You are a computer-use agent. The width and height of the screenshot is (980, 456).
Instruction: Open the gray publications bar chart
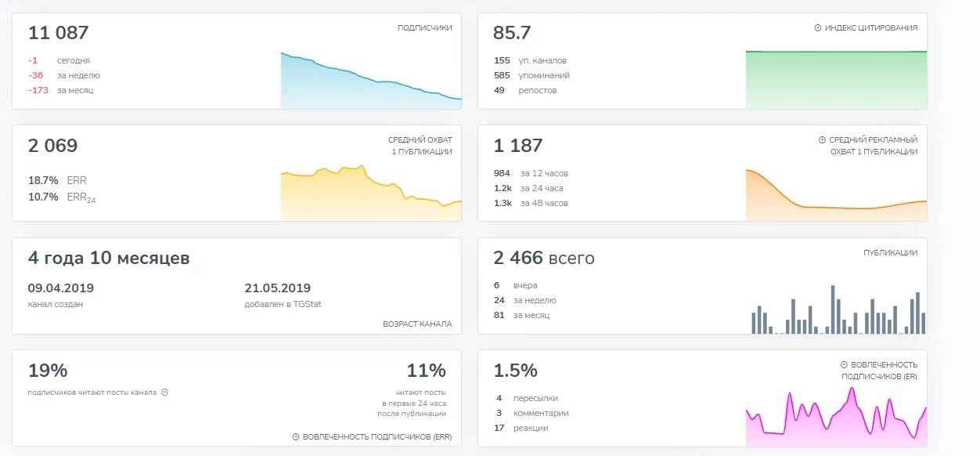pyautogui.click(x=838, y=309)
